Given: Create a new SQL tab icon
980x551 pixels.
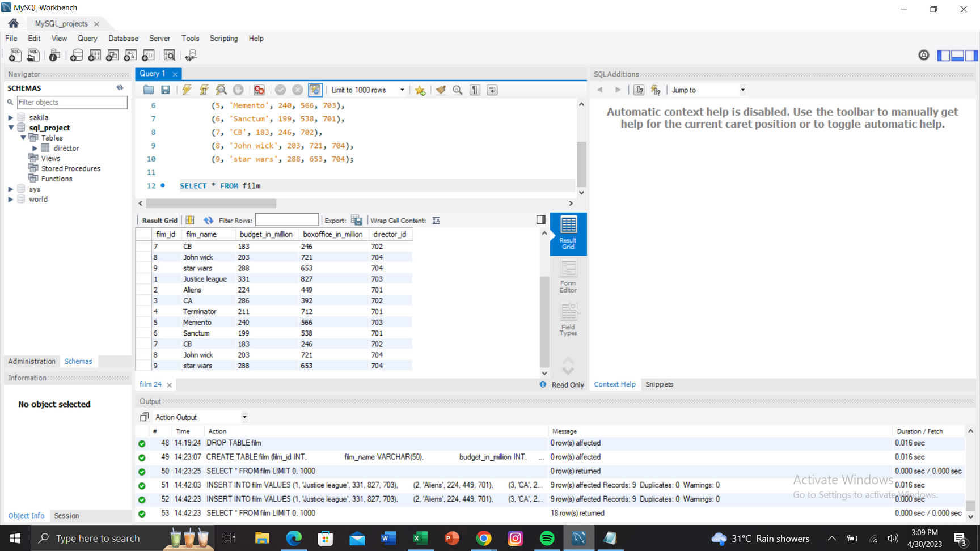Looking at the screenshot, I should (15, 55).
